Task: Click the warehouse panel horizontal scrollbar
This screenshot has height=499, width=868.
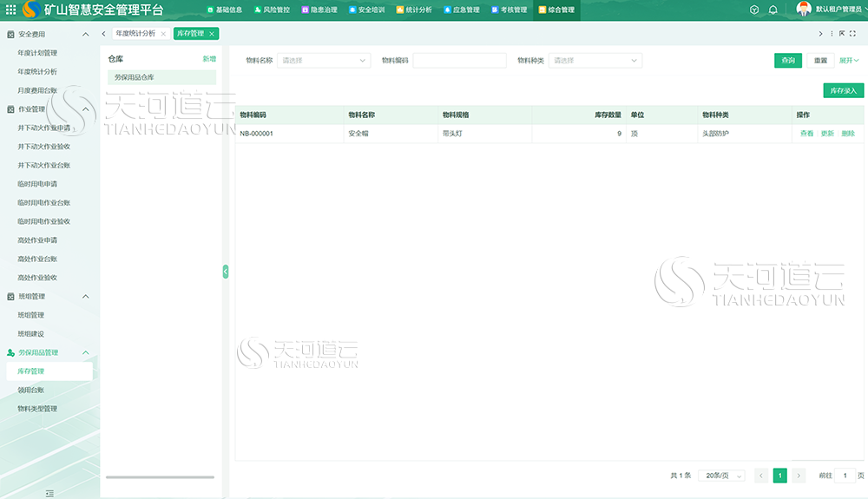Action: 160,477
